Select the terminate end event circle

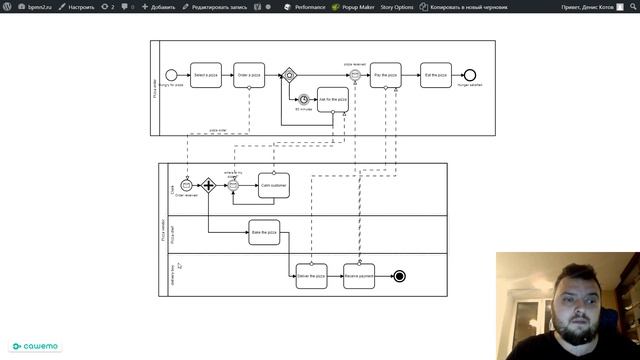tap(400, 276)
